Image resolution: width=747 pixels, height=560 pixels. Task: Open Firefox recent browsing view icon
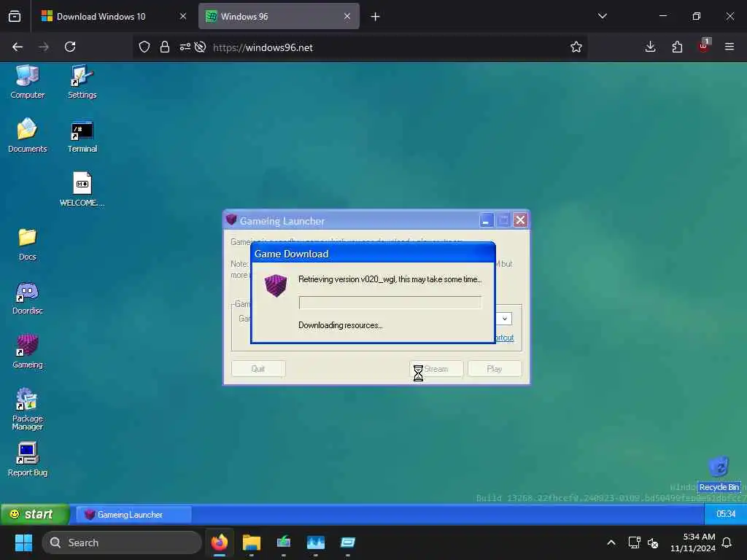(15, 17)
